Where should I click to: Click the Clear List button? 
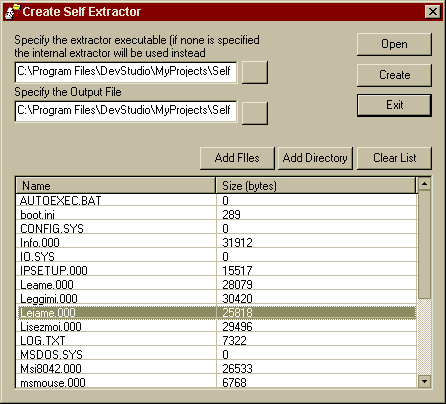(394, 158)
